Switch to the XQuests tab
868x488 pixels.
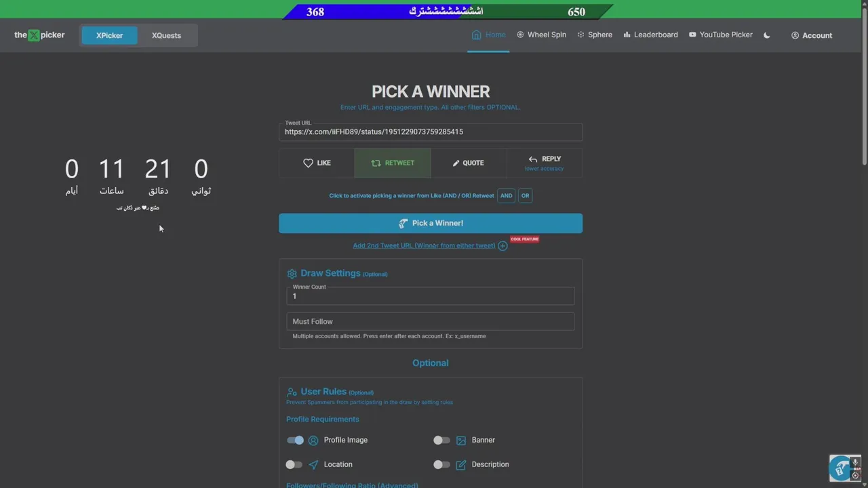point(166,35)
